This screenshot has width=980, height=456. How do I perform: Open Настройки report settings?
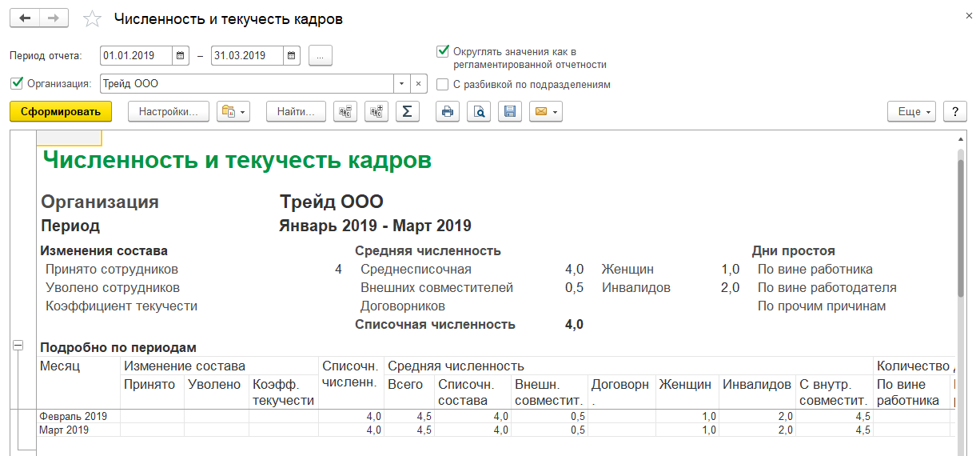[x=168, y=112]
